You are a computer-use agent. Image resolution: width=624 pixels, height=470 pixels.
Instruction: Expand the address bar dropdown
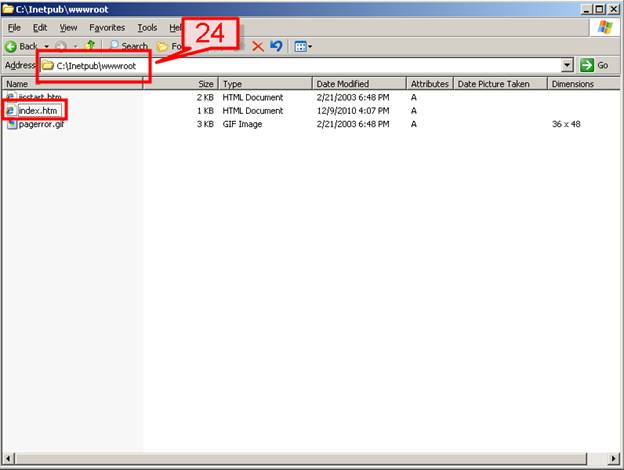click(568, 65)
